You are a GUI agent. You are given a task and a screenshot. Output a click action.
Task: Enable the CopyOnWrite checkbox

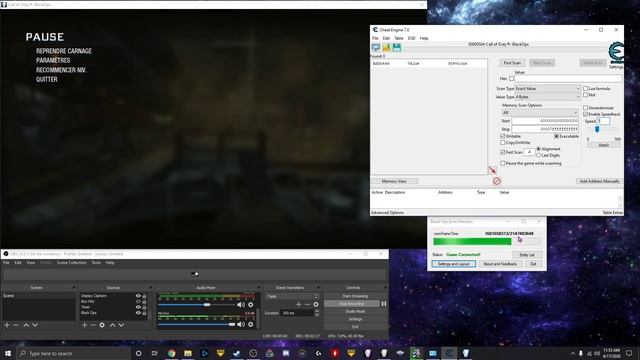(x=503, y=142)
